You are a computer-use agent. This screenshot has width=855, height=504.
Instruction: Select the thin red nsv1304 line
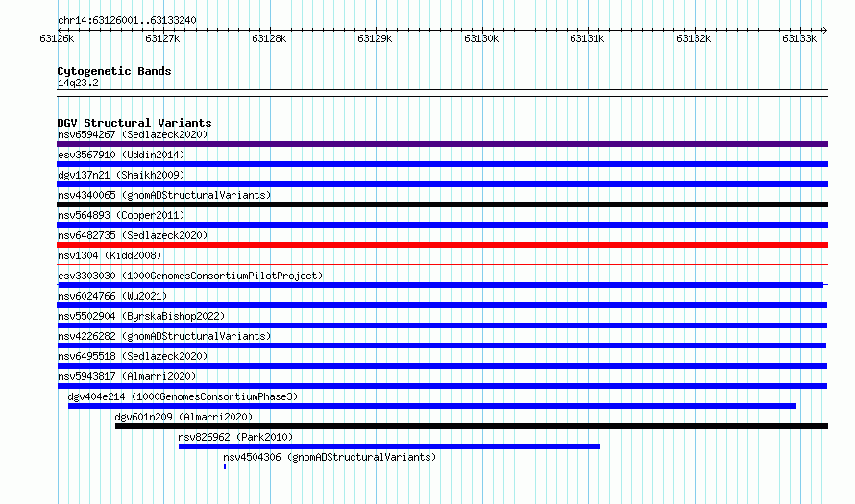tap(442, 265)
